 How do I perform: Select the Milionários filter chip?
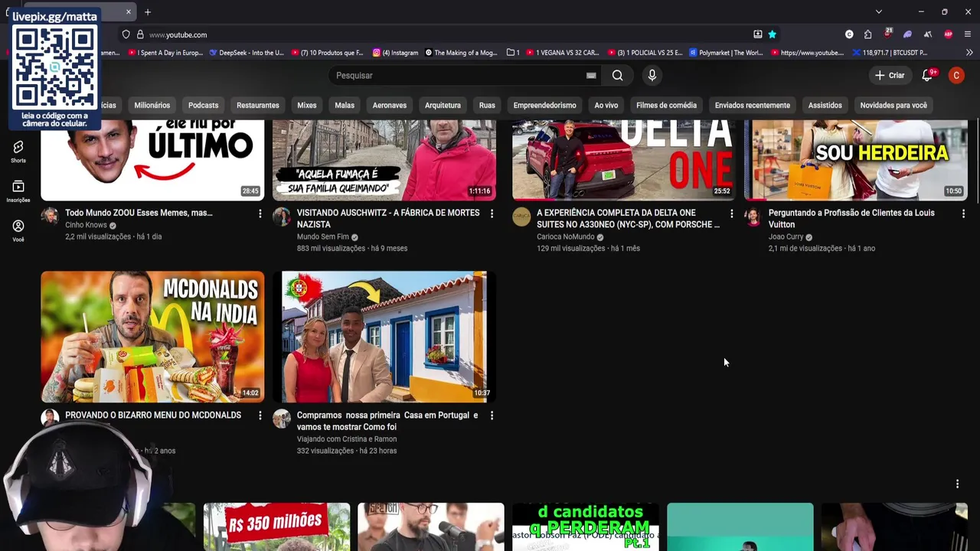pyautogui.click(x=152, y=105)
